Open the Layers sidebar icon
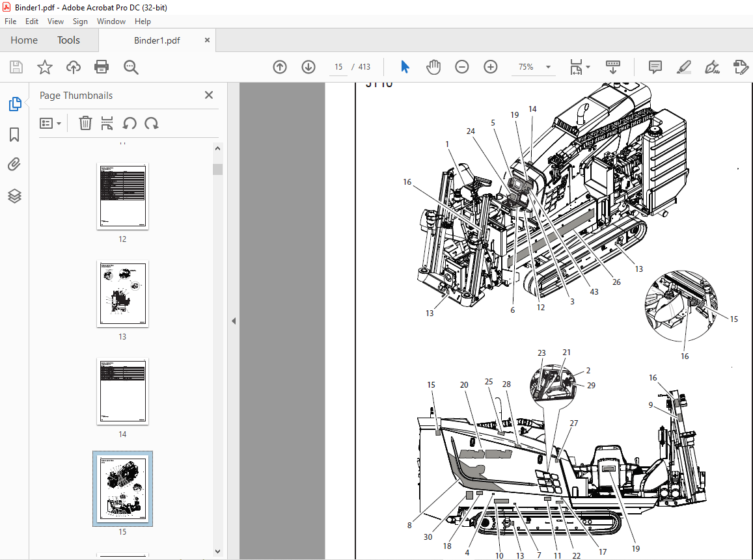The width and height of the screenshot is (753, 560). tap(14, 196)
